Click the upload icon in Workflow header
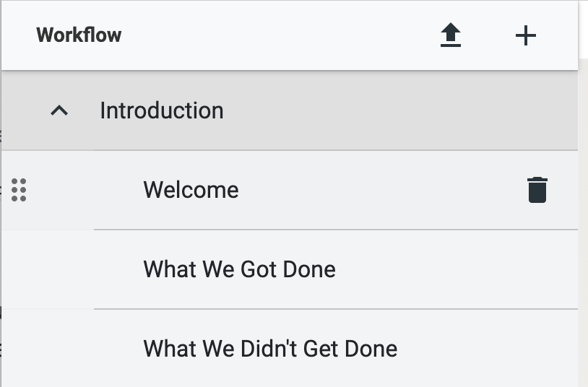The height and width of the screenshot is (387, 588). (x=451, y=35)
